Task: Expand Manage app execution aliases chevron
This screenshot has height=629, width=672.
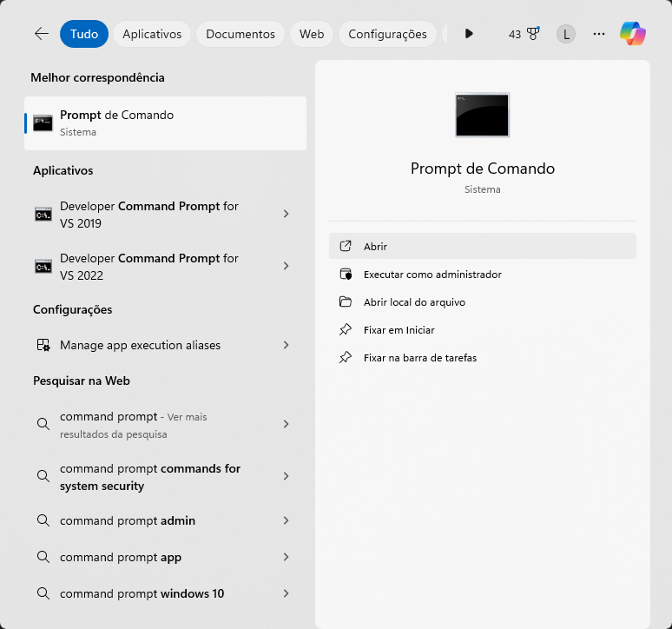Action: 286,345
